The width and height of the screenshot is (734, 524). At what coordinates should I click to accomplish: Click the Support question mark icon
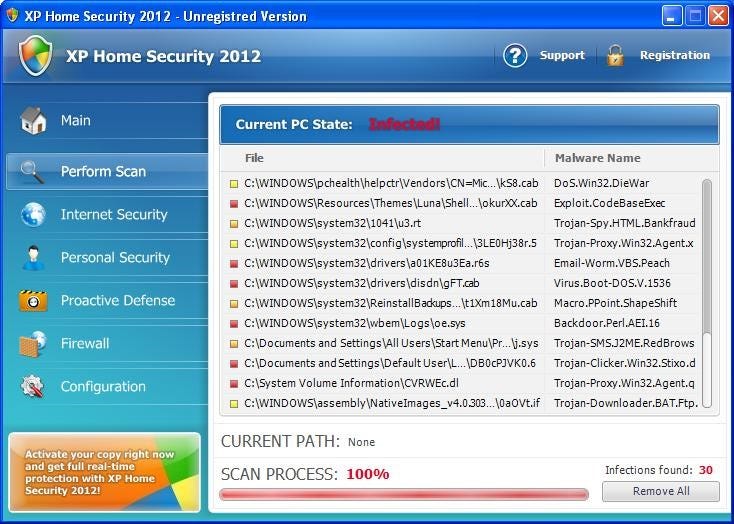pos(515,56)
